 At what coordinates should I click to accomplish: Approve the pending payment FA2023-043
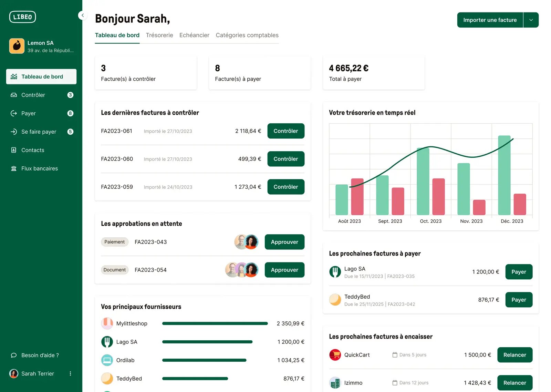[284, 242]
